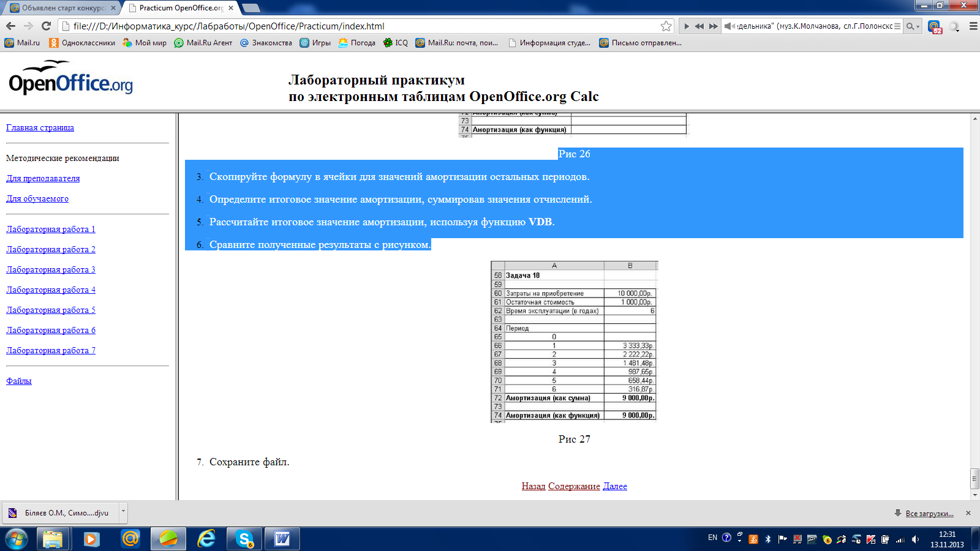The image size is (980, 551).
Task: Play music in the player toolbar
Action: [x=687, y=26]
